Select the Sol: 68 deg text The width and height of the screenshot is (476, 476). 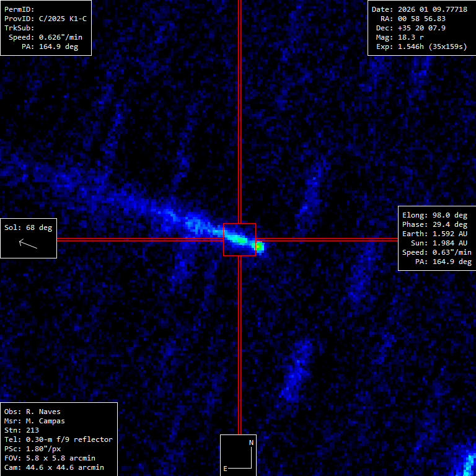pyautogui.click(x=29, y=227)
